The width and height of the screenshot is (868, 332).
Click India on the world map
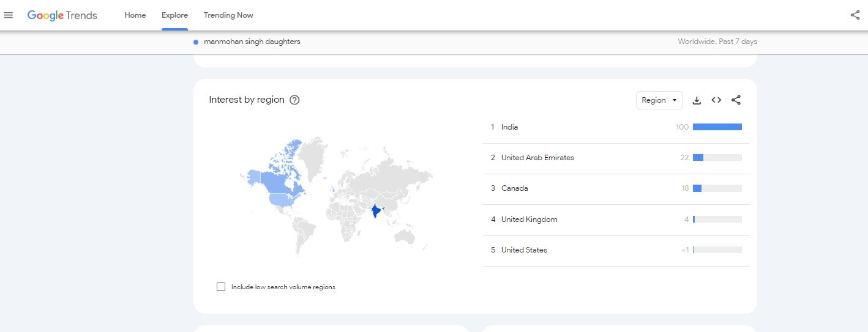375,212
